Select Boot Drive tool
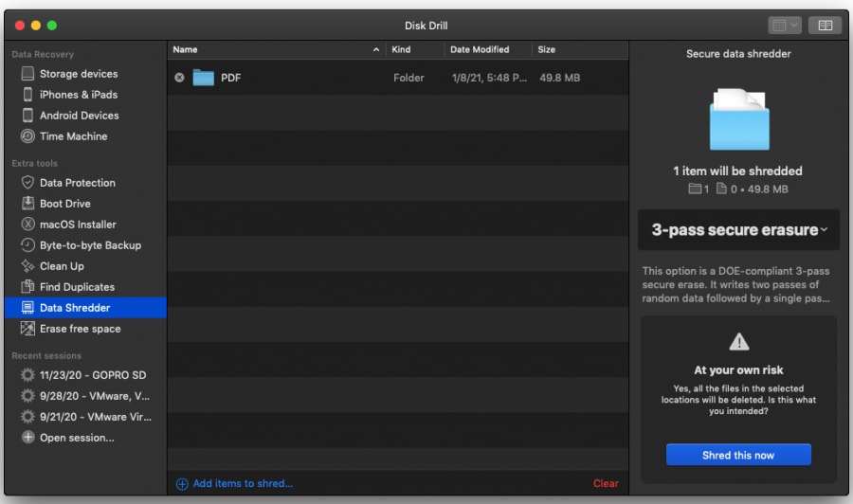This screenshot has width=853, height=504. pos(65,204)
